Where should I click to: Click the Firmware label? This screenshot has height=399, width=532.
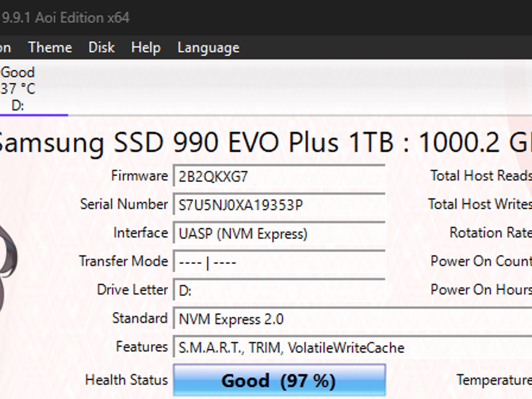pyautogui.click(x=139, y=176)
